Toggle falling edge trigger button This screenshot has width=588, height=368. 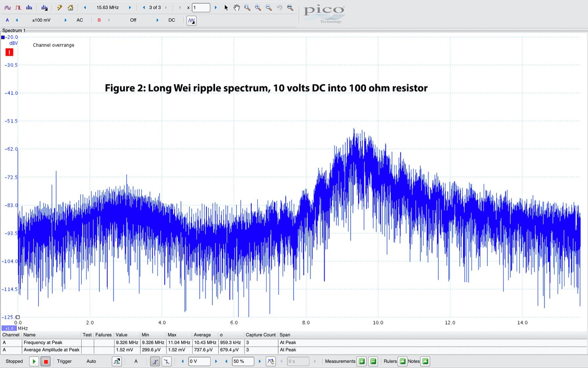pyautogui.click(x=167, y=361)
